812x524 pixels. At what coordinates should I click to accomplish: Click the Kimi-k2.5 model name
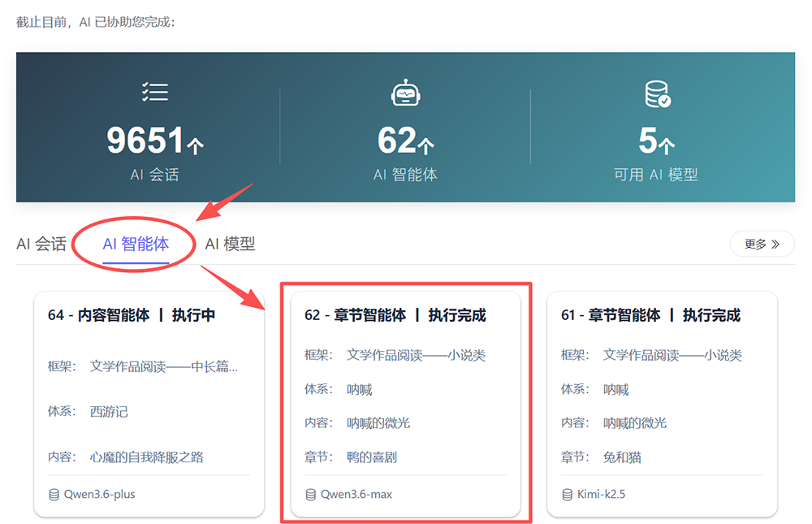click(601, 495)
